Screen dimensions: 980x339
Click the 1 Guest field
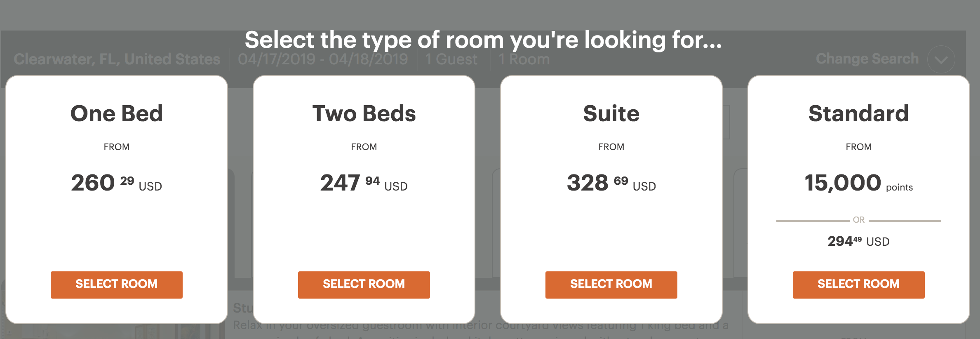(451, 59)
